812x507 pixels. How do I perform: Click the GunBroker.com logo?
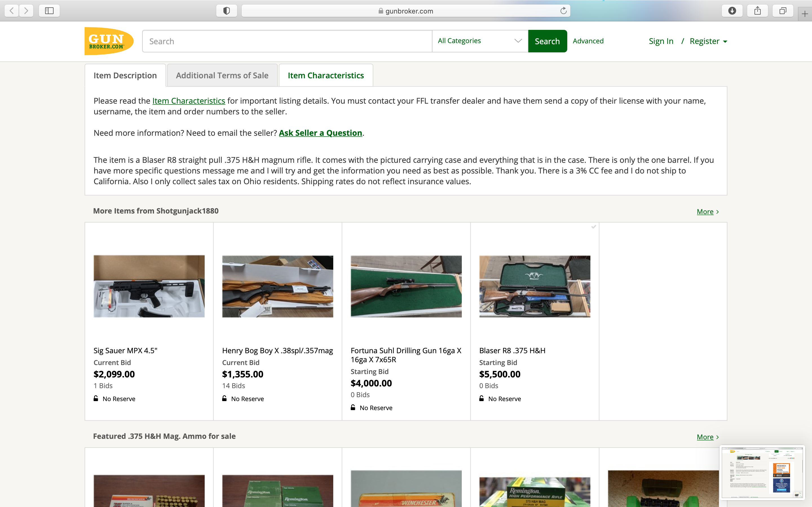[109, 41]
